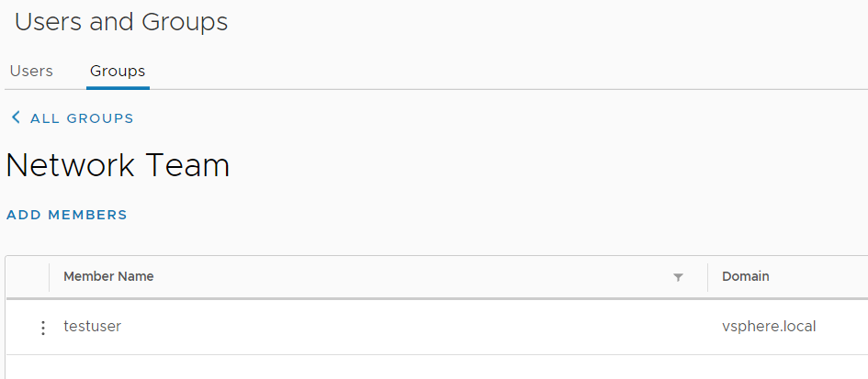This screenshot has height=379, width=868.
Task: Select the testuser member name
Action: pyautogui.click(x=93, y=326)
